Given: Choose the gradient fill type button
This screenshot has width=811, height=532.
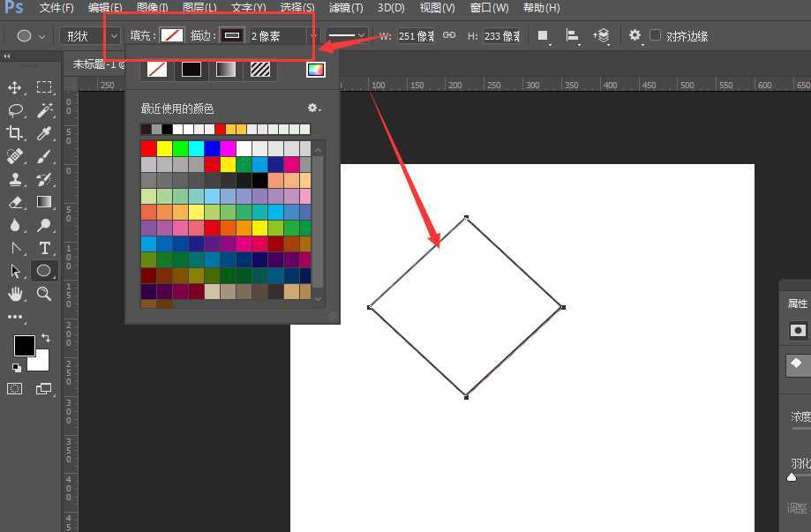Looking at the screenshot, I should (x=226, y=70).
